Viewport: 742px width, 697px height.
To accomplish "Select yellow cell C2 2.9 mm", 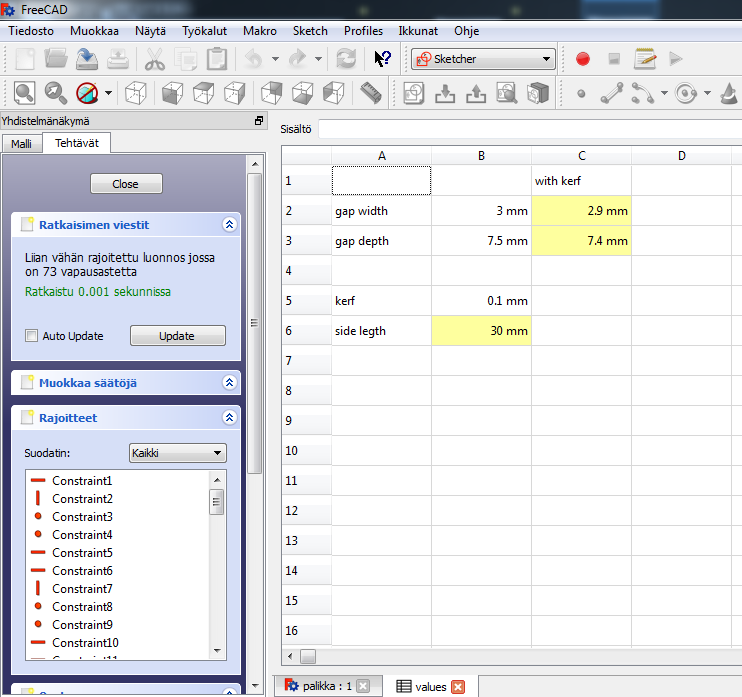I will coord(581,211).
